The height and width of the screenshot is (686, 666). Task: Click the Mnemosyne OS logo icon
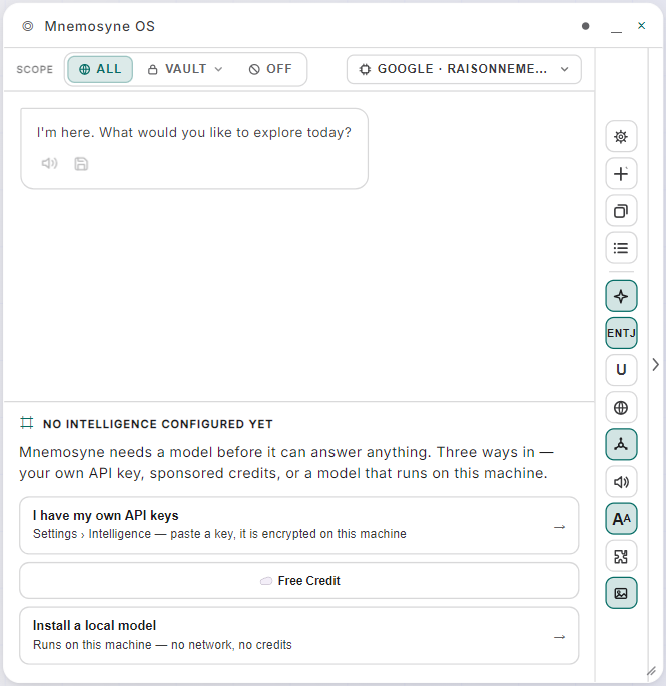point(28,26)
